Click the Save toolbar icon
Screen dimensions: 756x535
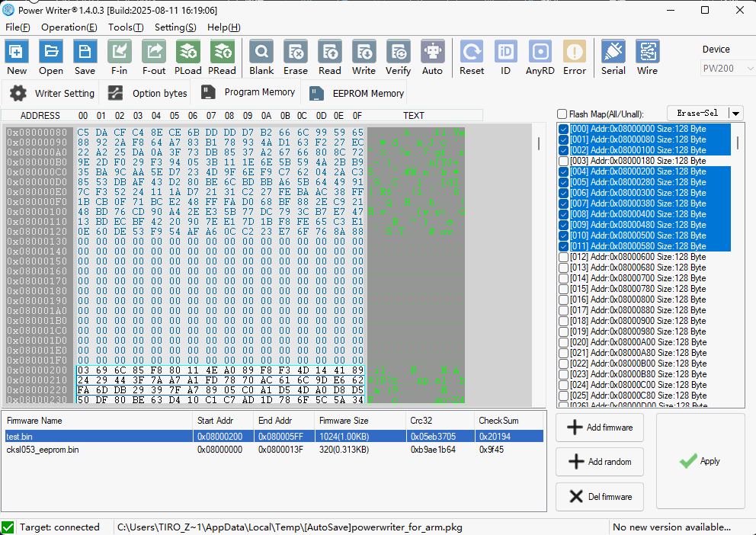coord(85,52)
